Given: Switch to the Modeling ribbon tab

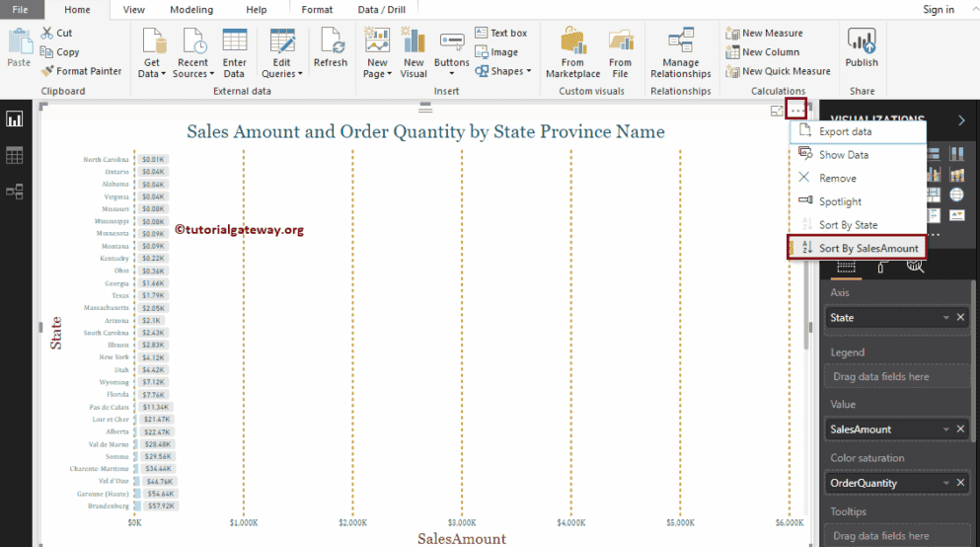Looking at the screenshot, I should click(x=191, y=9).
